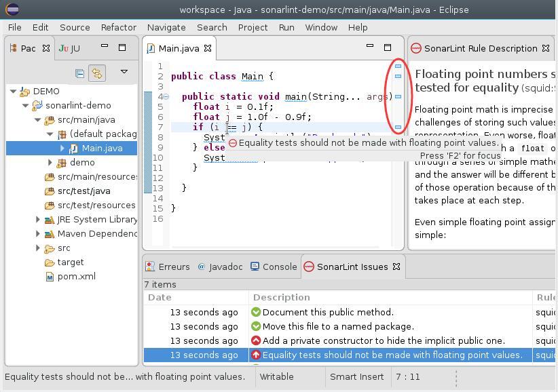The height and width of the screenshot is (392, 558).
Task: Close SonarLint Rule Description view
Action: pos(546,48)
